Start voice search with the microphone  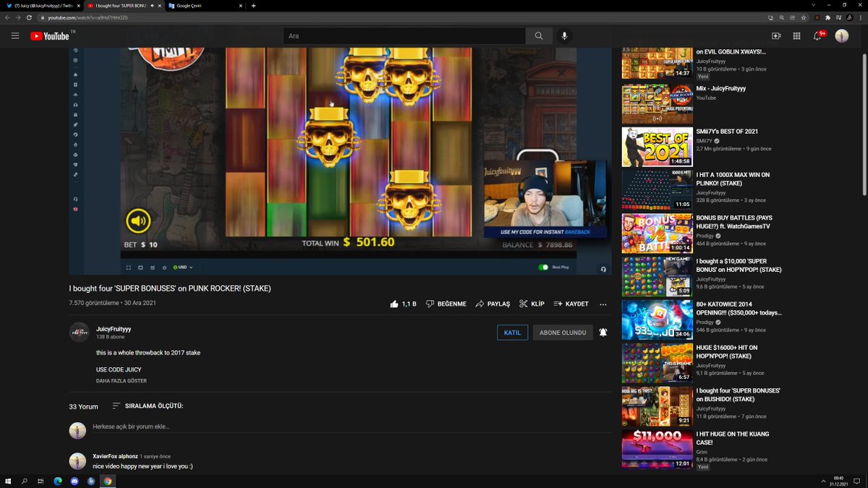(x=565, y=35)
